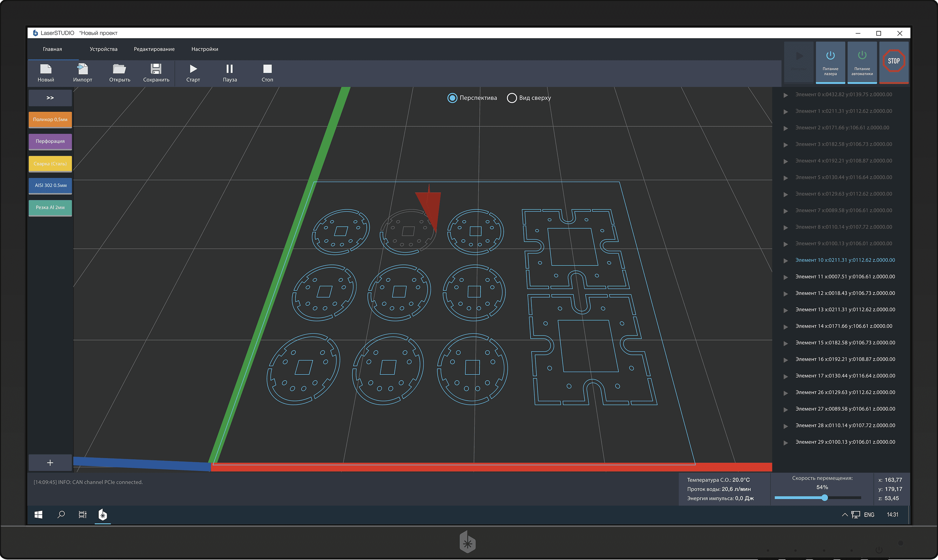Expand Элемент 0 disclosure triangle
938x560 pixels.
(785, 95)
